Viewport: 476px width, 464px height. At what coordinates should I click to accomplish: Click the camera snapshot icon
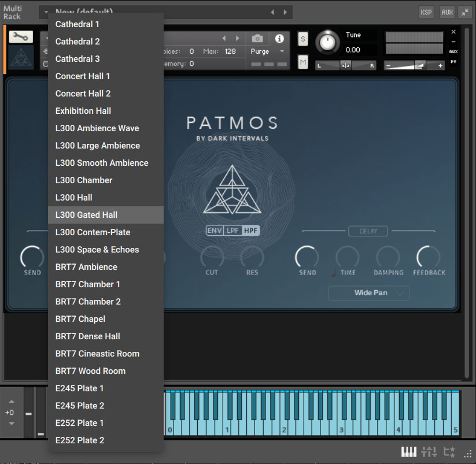(257, 39)
